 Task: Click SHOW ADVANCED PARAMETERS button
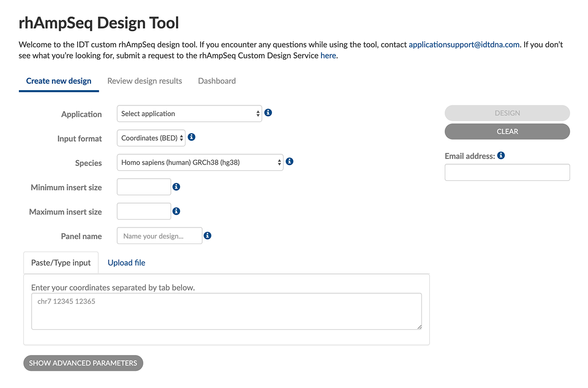(x=83, y=363)
